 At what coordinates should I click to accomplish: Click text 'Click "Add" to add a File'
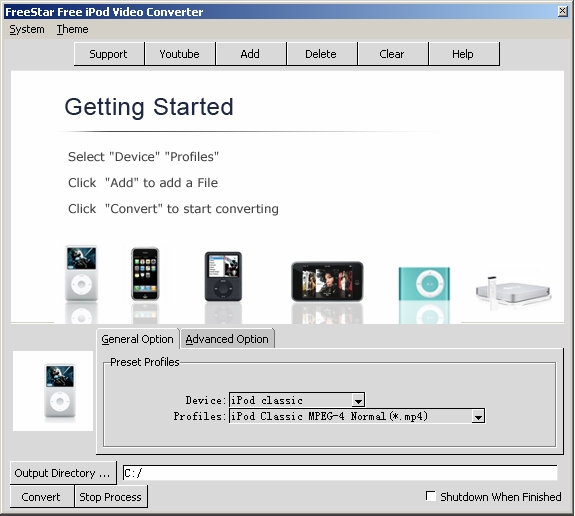pyautogui.click(x=143, y=183)
